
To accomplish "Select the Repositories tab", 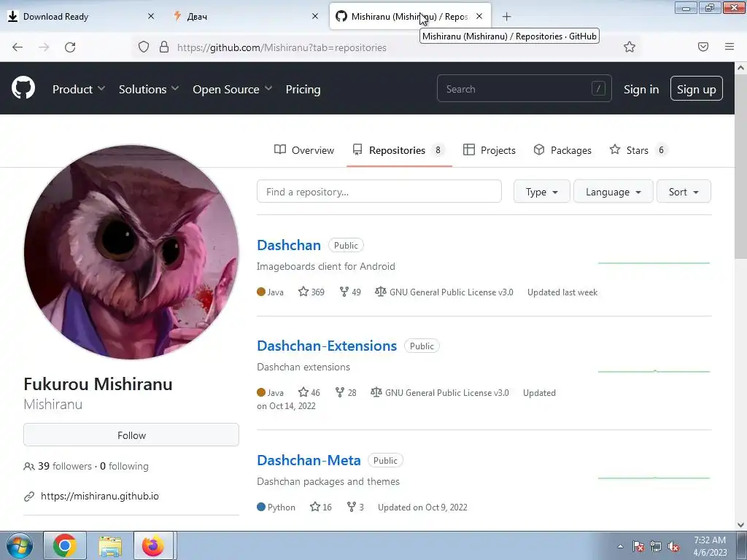I will coord(399,150).
